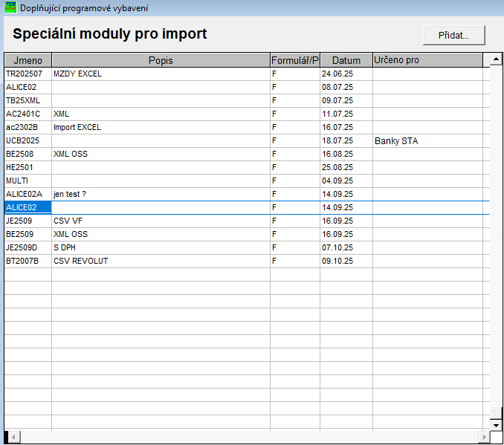Click the vertical scrollbar up arrow

[496, 59]
